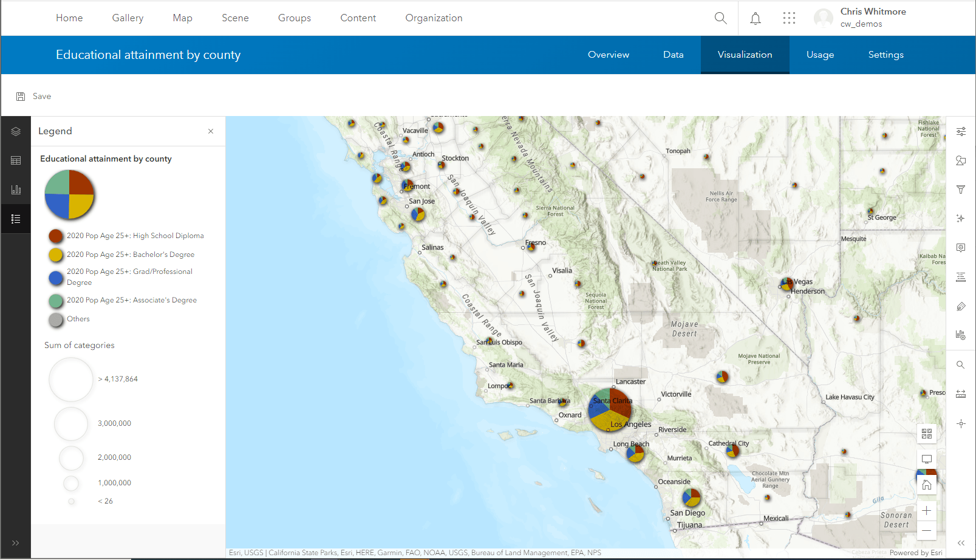The width and height of the screenshot is (976, 560).
Task: Switch to the Overview tab
Action: pos(608,55)
